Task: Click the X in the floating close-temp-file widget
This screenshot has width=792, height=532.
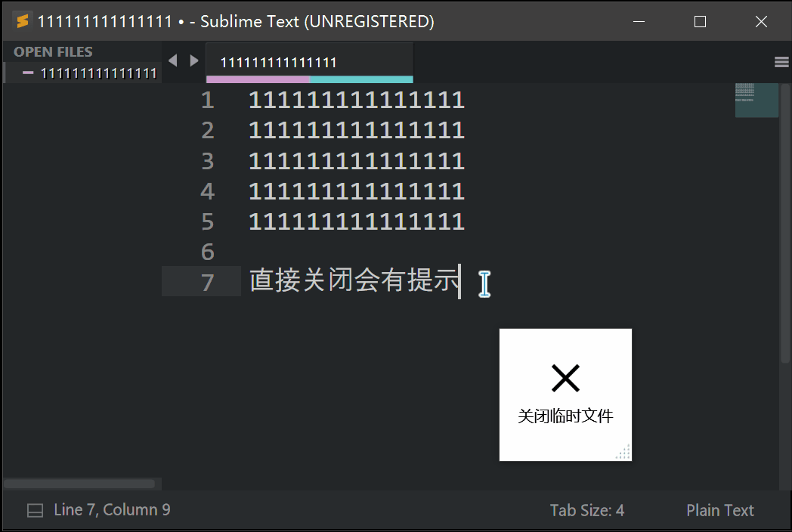Action: [565, 378]
